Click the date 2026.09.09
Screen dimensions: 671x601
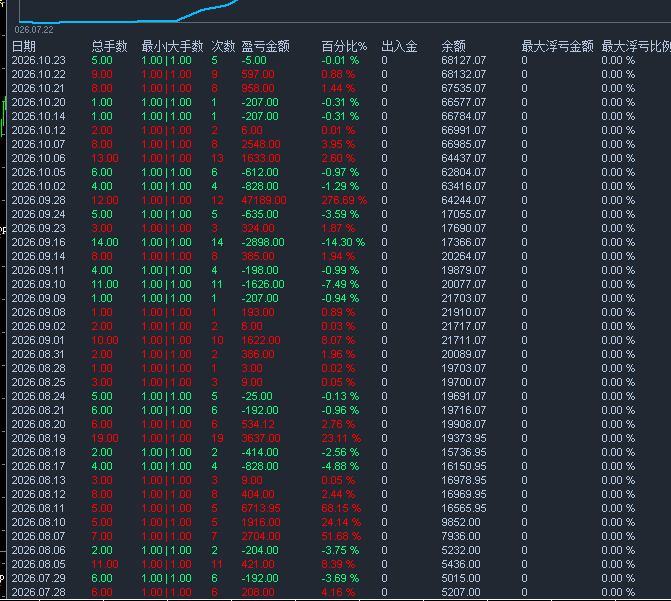(x=39, y=298)
